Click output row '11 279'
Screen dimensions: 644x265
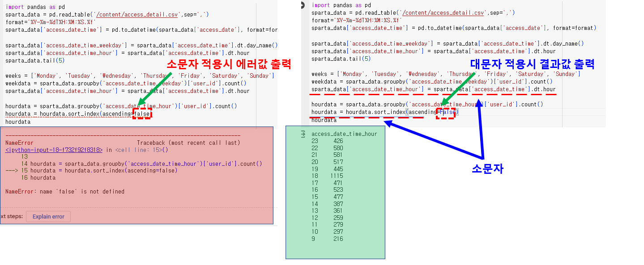click(327, 225)
